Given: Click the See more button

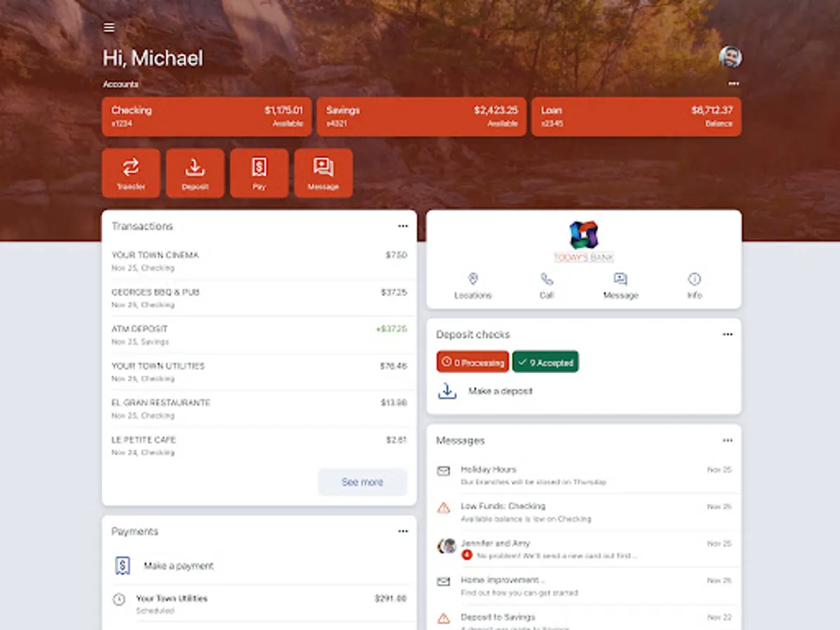Looking at the screenshot, I should (x=363, y=482).
